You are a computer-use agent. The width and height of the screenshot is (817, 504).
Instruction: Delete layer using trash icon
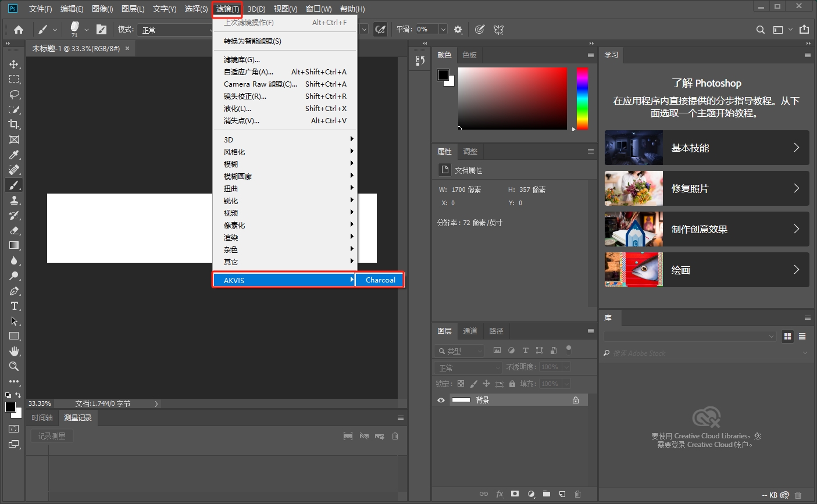pos(577,494)
